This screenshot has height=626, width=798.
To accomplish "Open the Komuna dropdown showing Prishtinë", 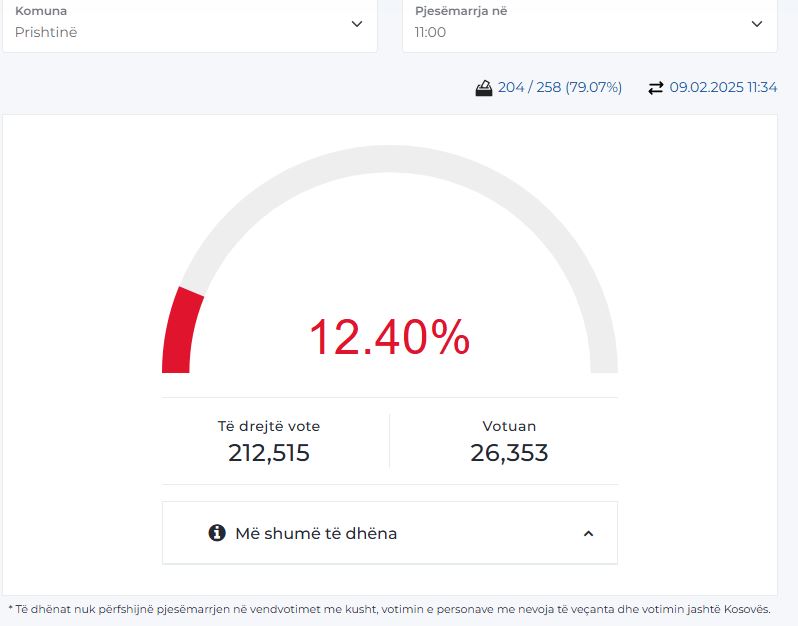I will (188, 23).
